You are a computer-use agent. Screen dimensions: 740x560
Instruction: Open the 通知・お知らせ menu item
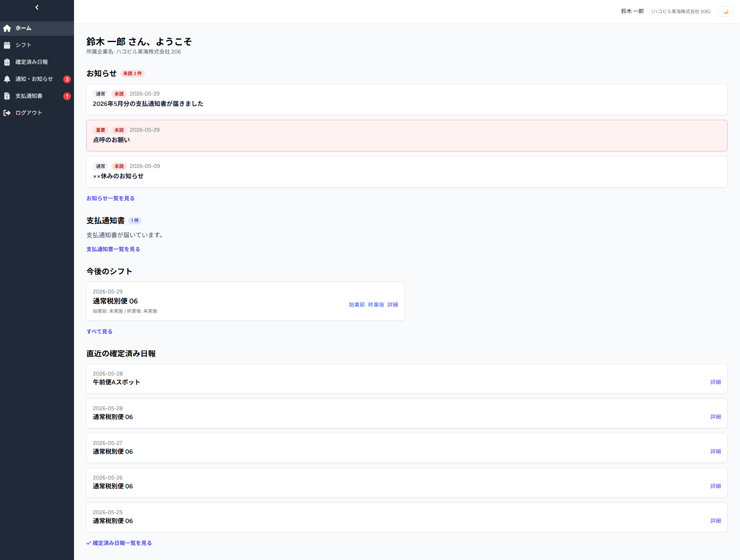click(37, 79)
